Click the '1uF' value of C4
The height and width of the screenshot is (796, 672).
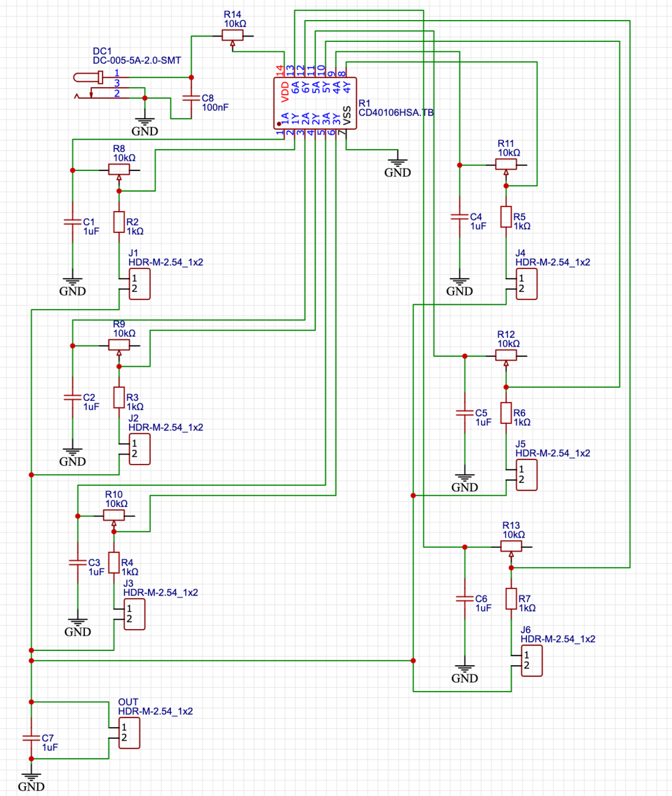[478, 226]
